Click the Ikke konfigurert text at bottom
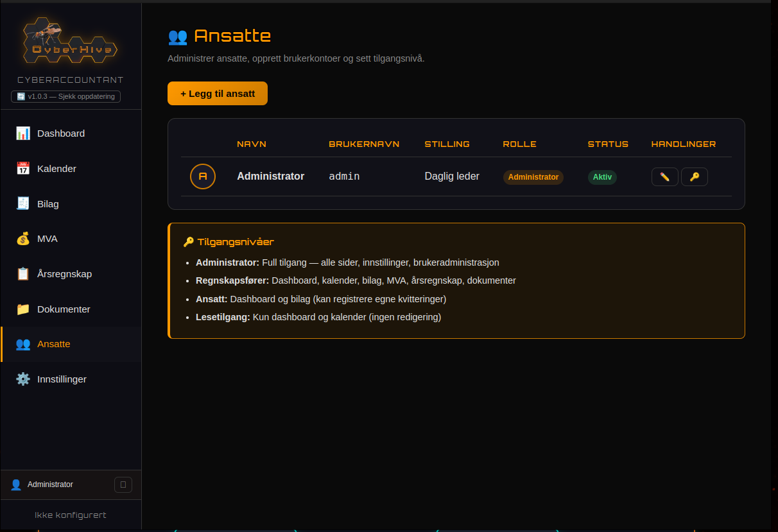778x532 pixels. click(x=71, y=515)
